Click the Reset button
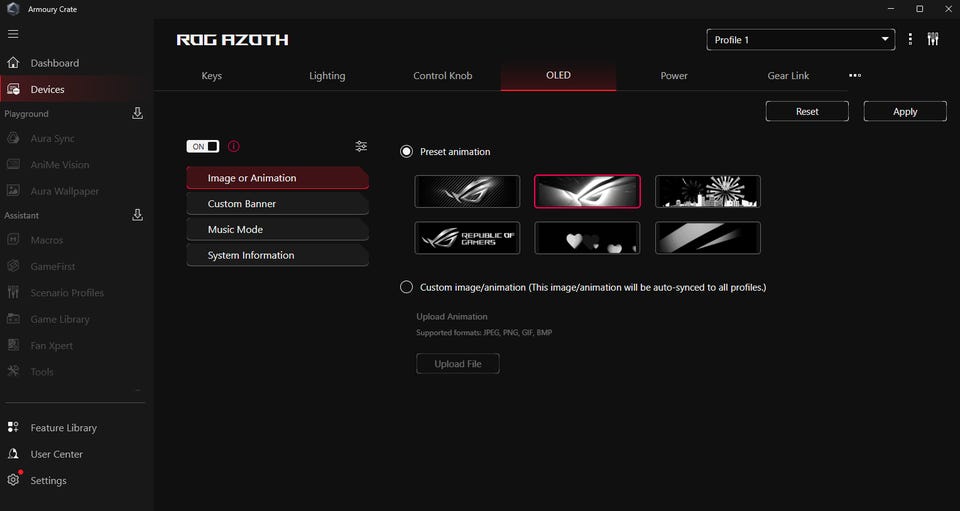 (807, 111)
